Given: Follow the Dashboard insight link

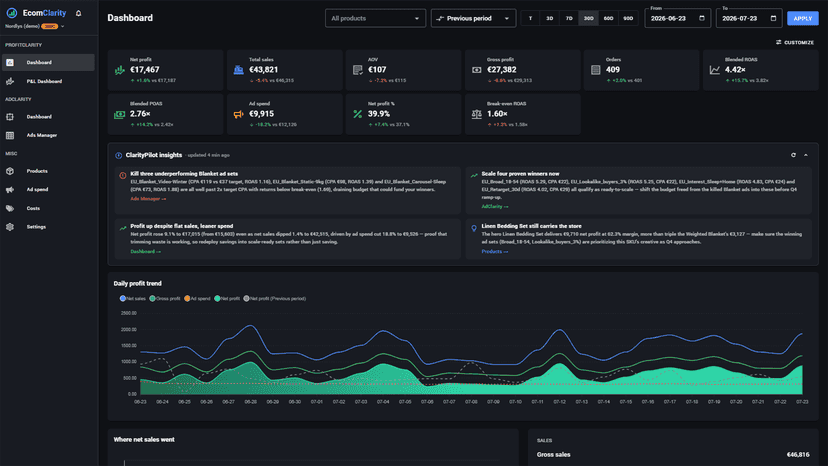Looking at the screenshot, I should 145,251.
